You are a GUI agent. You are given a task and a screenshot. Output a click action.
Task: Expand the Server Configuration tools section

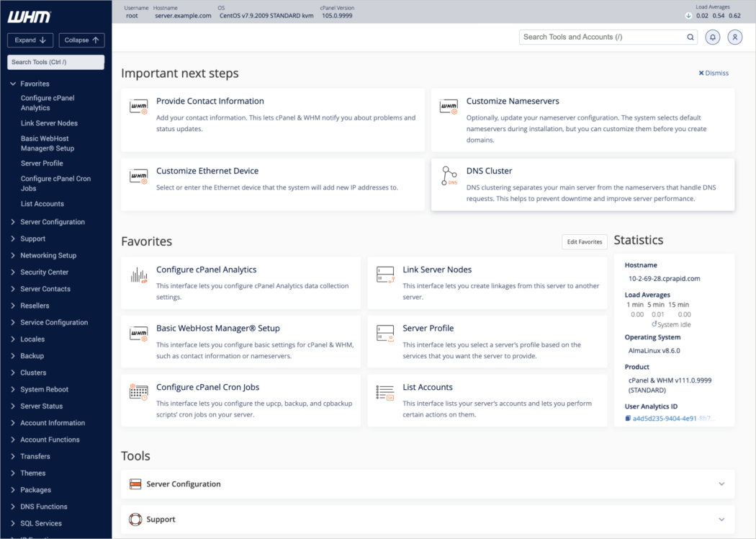721,484
